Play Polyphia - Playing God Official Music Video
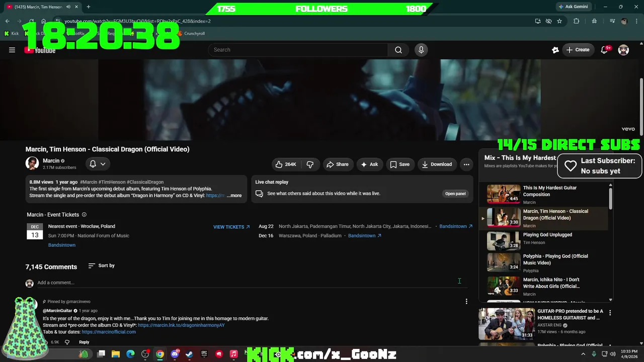The image size is (644, 362). [x=546, y=263]
